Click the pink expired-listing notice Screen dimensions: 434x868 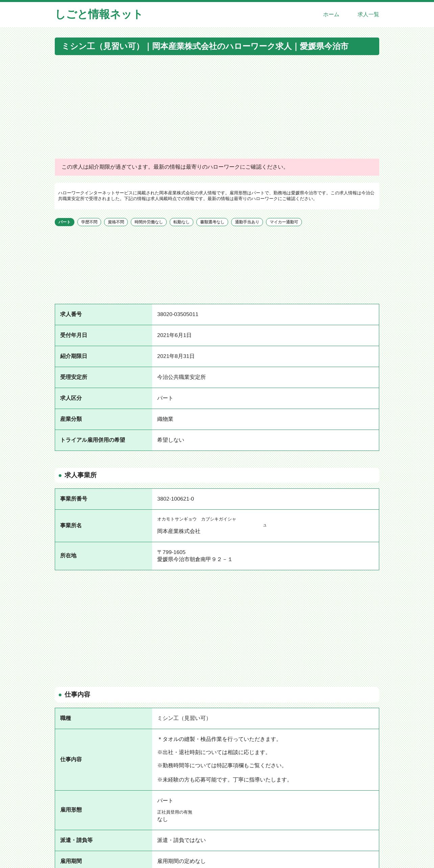pyautogui.click(x=217, y=167)
